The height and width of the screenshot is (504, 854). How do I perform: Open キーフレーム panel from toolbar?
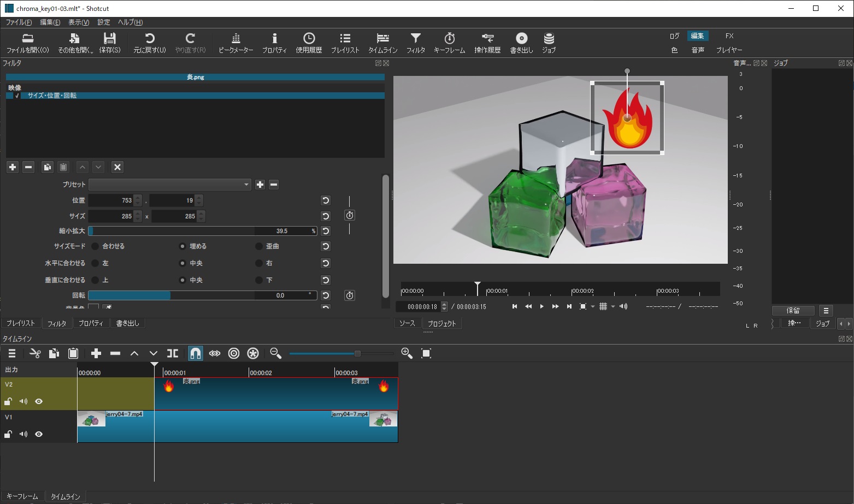pyautogui.click(x=450, y=43)
